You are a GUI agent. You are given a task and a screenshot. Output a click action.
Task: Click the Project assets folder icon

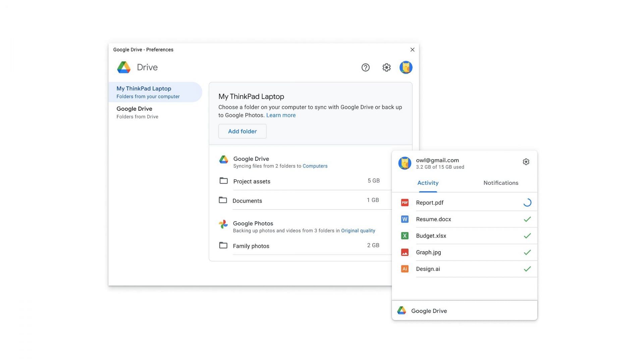[223, 181]
